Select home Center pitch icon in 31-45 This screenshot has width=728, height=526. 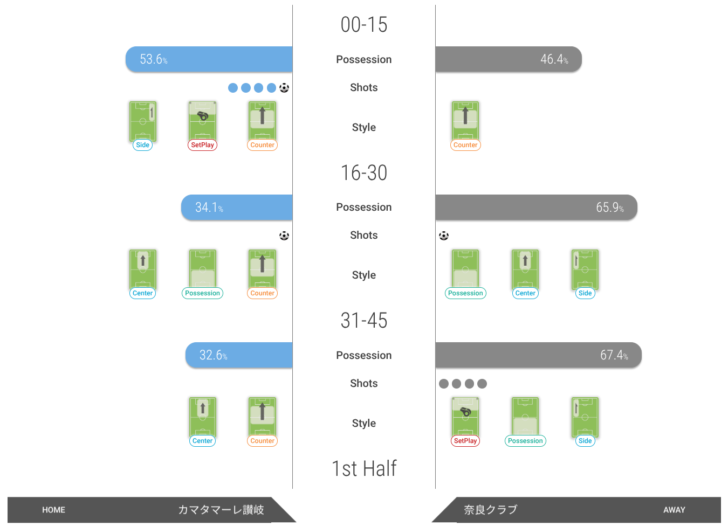[203, 416]
